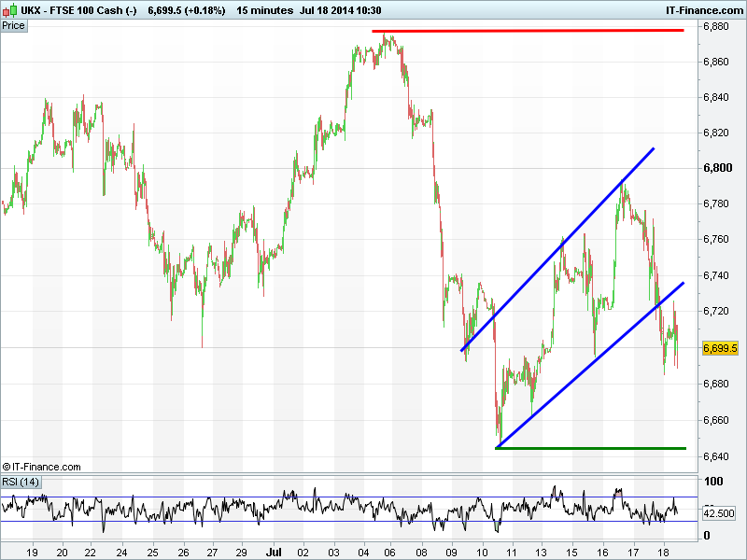747x560 pixels.
Task: Click the Price panel label
Action: [x=14, y=25]
